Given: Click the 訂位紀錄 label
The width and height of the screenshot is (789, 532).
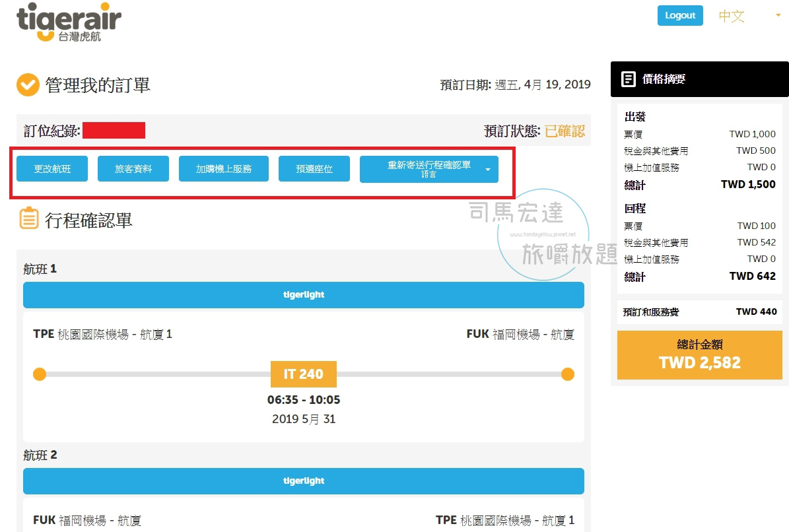Looking at the screenshot, I should [51, 131].
